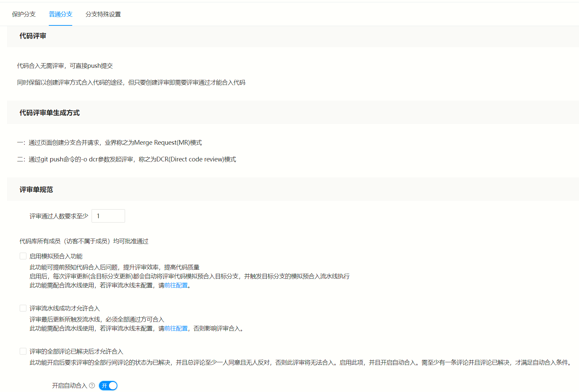Open 前往配置 link in pipeline review section
Screen dimensions: 579x392
click(176, 329)
